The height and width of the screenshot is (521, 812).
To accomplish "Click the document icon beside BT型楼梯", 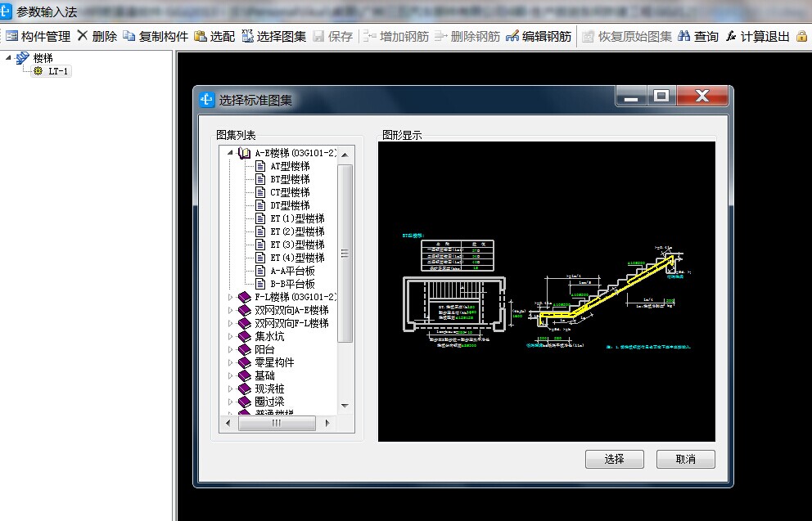I will pyautogui.click(x=261, y=179).
